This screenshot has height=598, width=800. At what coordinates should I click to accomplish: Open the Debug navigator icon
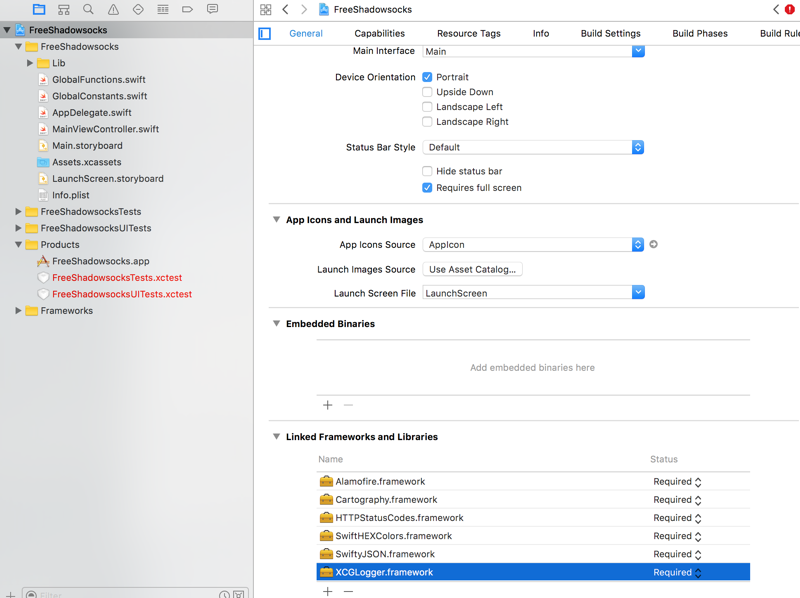163,9
